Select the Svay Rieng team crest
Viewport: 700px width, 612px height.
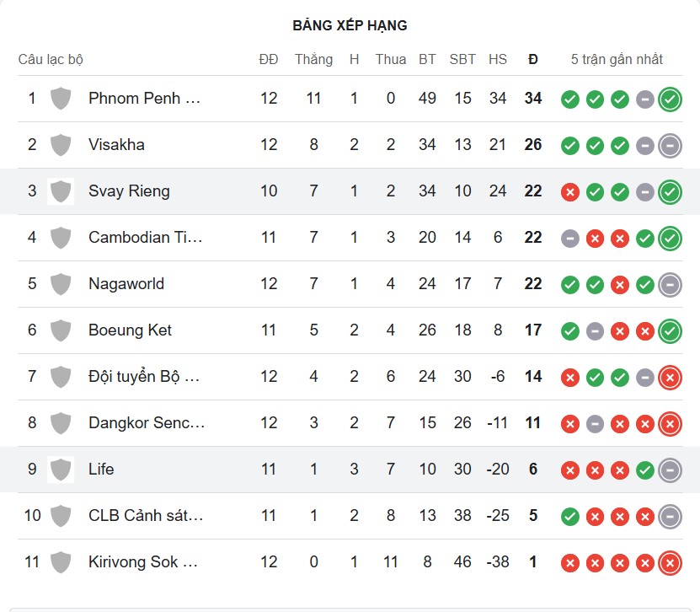coord(60,191)
